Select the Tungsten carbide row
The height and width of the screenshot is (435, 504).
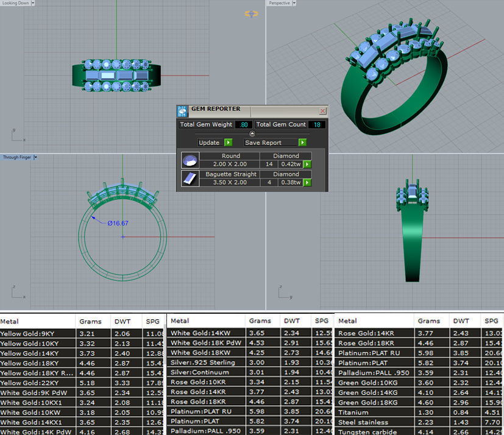click(x=419, y=431)
